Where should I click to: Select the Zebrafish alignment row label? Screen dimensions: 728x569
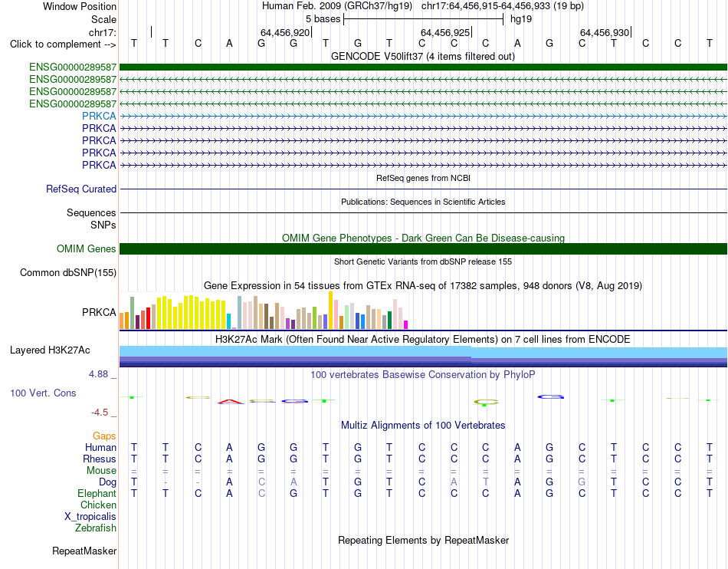click(x=95, y=528)
